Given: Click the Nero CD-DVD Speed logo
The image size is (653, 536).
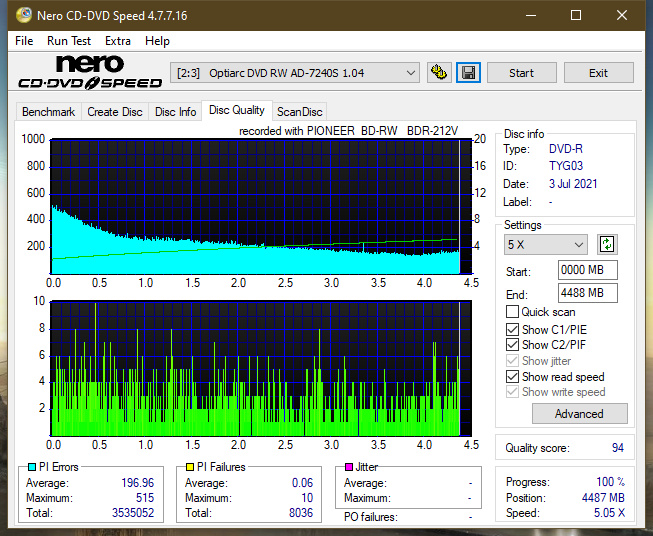Looking at the screenshot, I should [90, 72].
